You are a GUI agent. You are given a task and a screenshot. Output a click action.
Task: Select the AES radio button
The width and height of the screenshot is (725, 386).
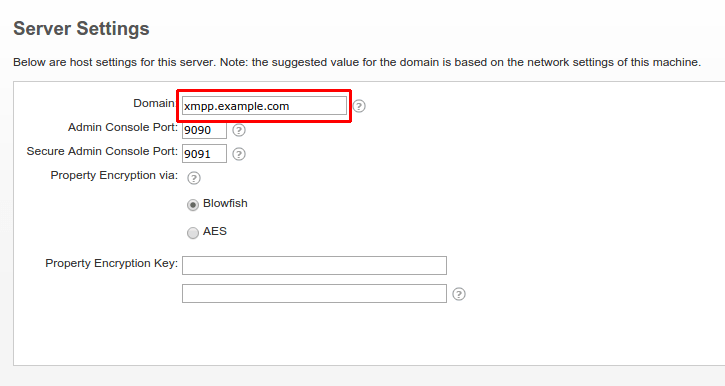(193, 233)
